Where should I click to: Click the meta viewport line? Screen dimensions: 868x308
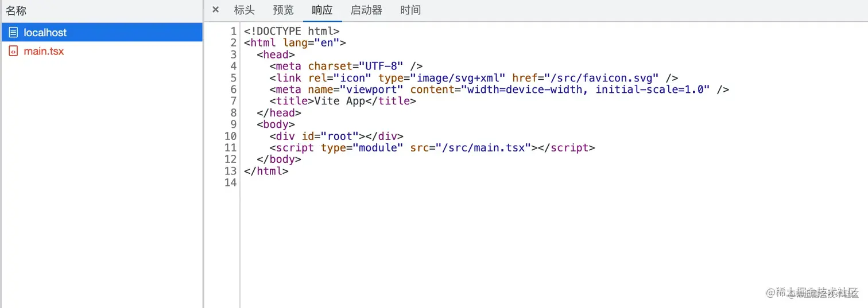pyautogui.click(x=499, y=89)
